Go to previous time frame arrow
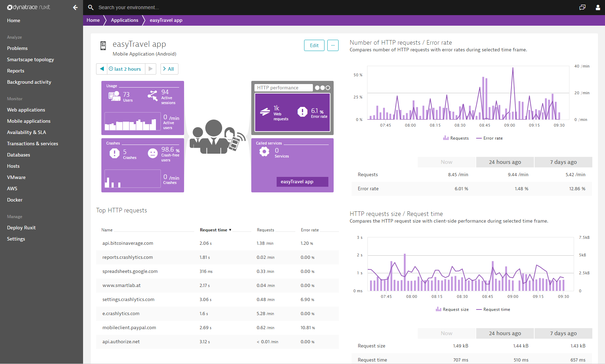This screenshot has width=605, height=364. coord(102,69)
